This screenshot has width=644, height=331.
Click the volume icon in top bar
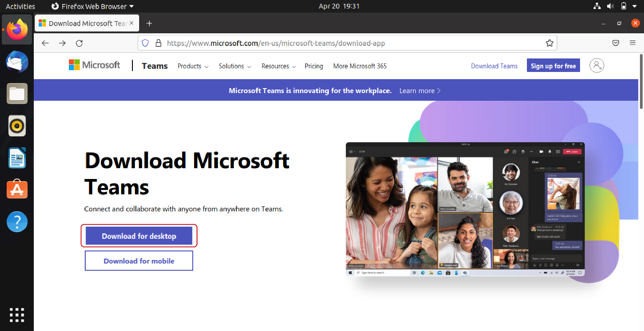(x=610, y=6)
